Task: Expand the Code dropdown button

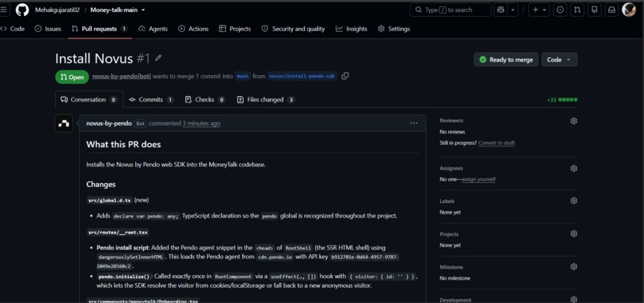Action: pos(559,60)
